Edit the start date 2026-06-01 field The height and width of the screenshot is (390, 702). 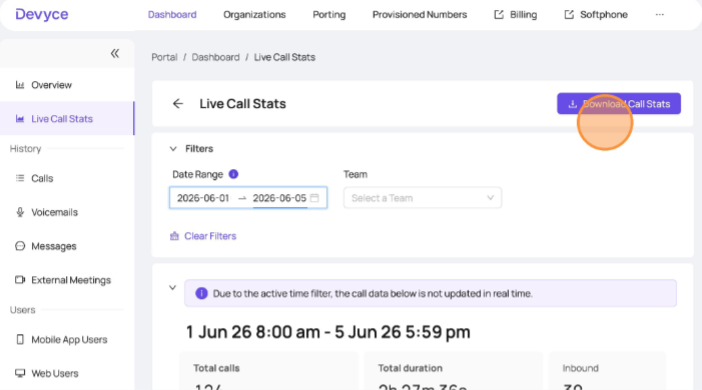(203, 198)
